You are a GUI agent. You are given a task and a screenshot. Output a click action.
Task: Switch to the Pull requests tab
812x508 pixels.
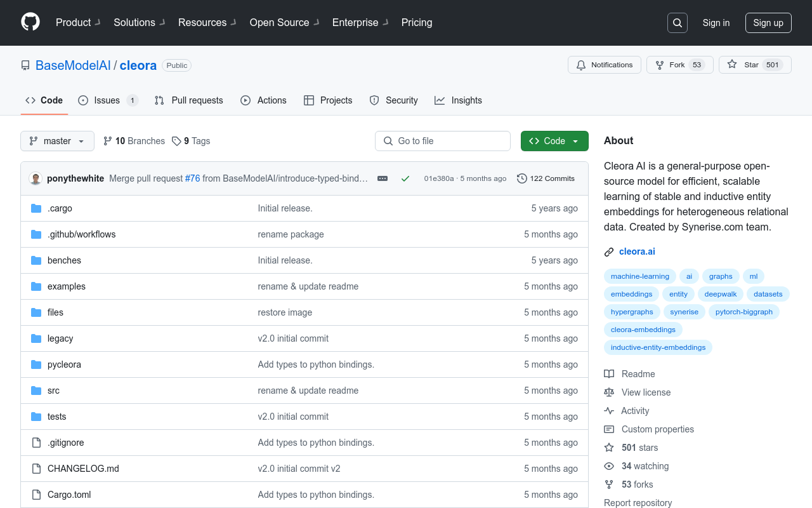[x=189, y=100]
